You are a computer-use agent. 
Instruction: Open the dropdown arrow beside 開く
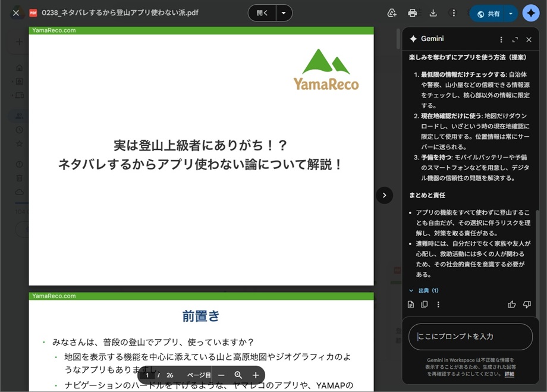coord(284,13)
